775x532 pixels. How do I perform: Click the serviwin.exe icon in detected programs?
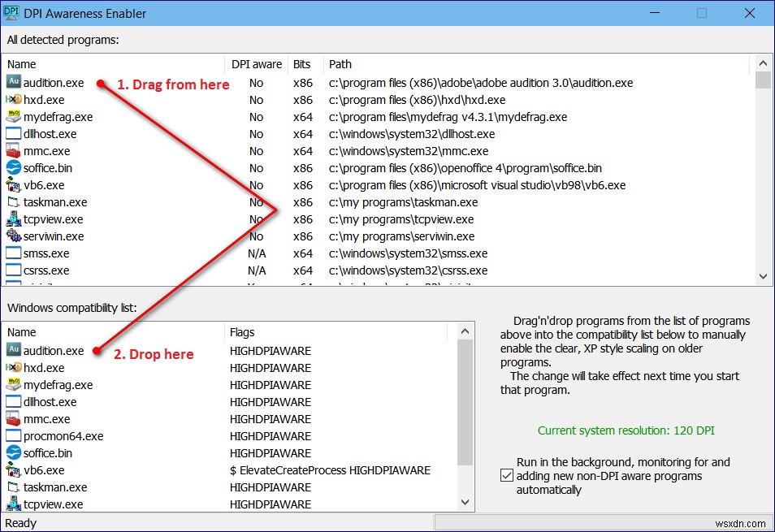(x=13, y=236)
